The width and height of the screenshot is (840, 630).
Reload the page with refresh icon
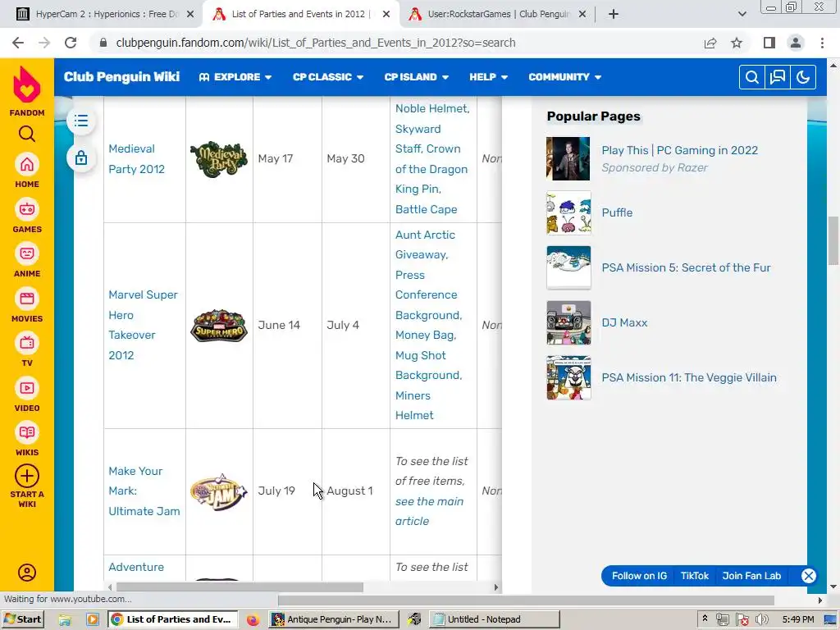pyautogui.click(x=71, y=43)
